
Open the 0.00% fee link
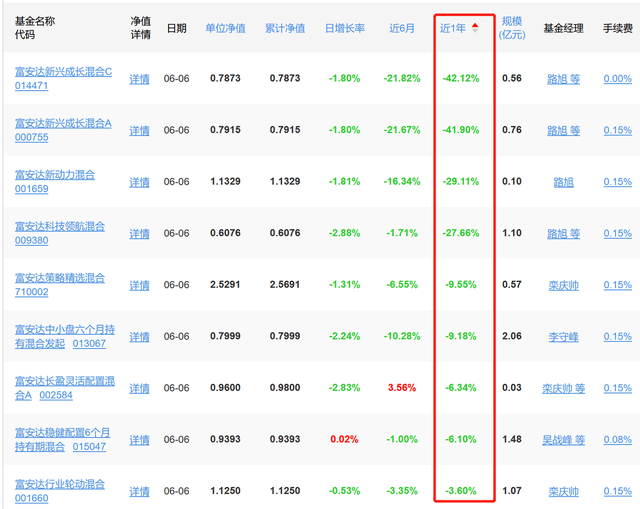618,78
